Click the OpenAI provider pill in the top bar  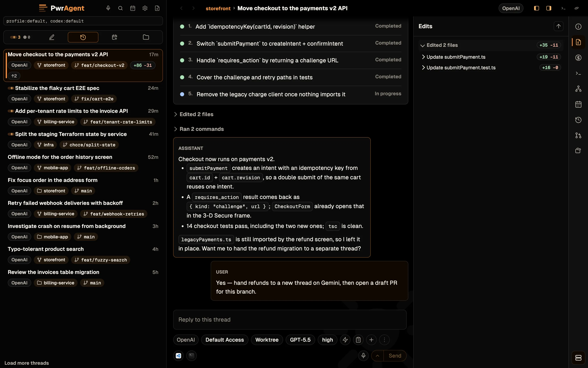coord(511,8)
